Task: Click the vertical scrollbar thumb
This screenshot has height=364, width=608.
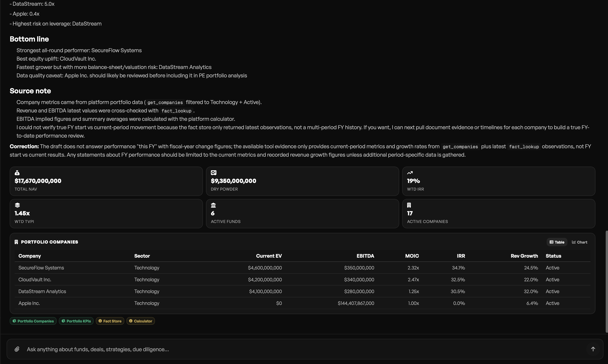Action: pyautogui.click(x=606, y=282)
